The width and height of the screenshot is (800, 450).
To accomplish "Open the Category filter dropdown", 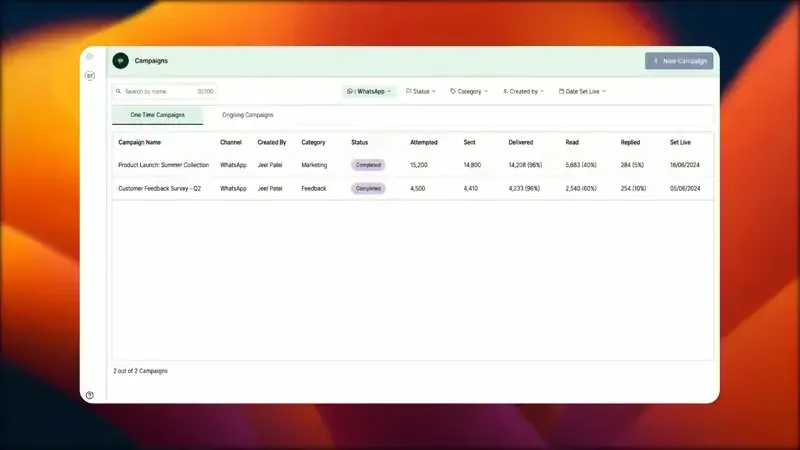I will tap(469, 91).
